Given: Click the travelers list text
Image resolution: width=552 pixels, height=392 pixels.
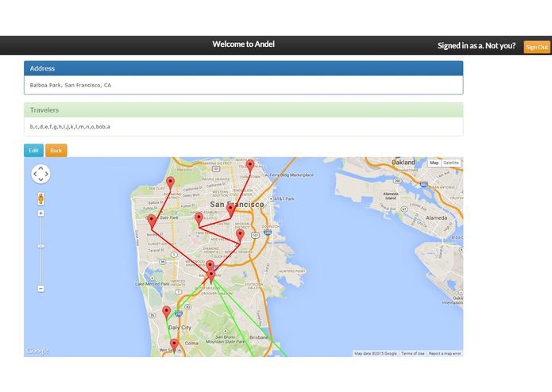Looking at the screenshot, I should [x=70, y=126].
